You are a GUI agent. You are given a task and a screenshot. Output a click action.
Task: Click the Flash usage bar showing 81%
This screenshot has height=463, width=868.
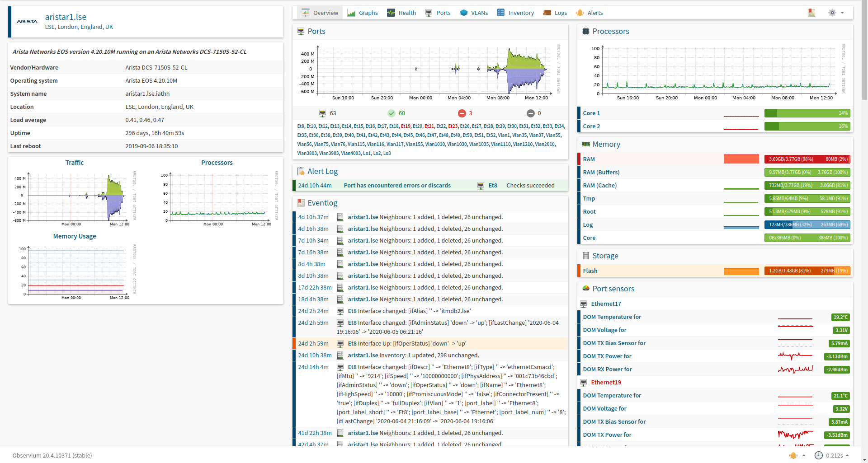tap(807, 271)
